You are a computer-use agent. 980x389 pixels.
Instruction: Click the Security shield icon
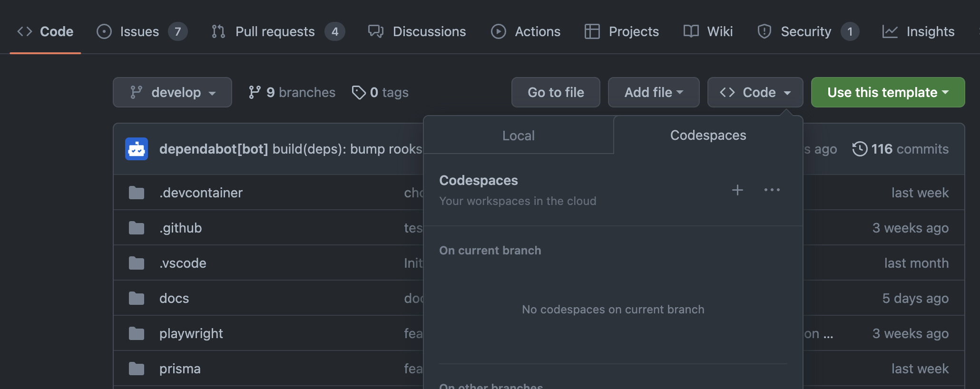(764, 31)
